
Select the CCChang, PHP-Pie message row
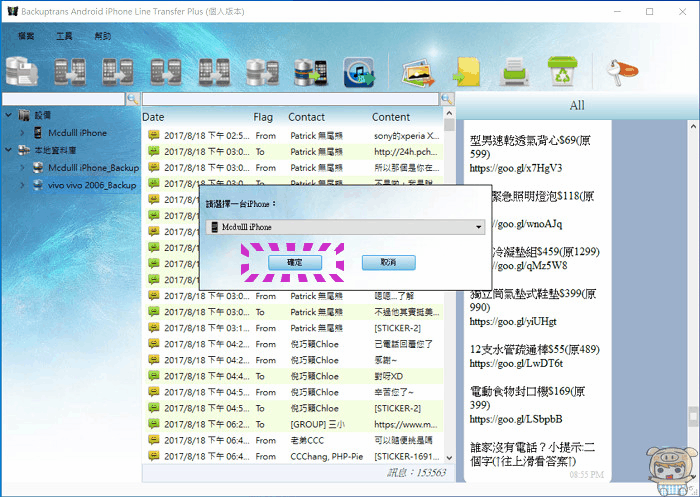(294, 457)
